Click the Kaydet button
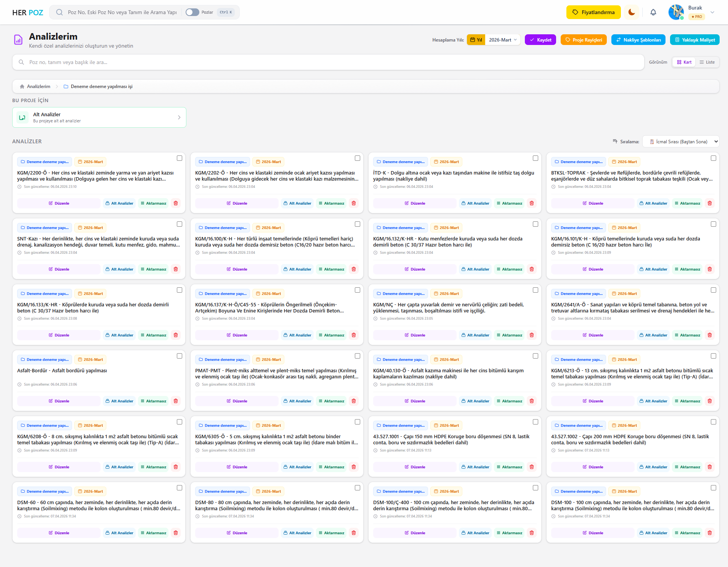The width and height of the screenshot is (728, 567). coord(540,40)
